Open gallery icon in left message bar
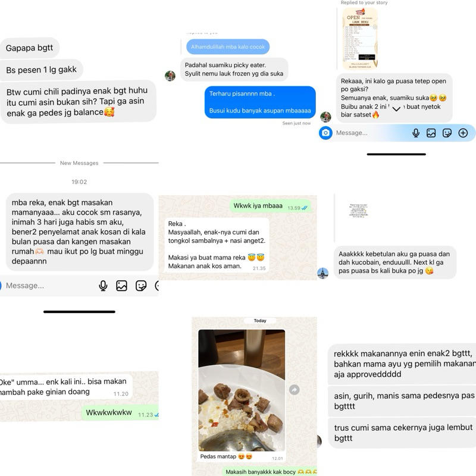 click(121, 286)
